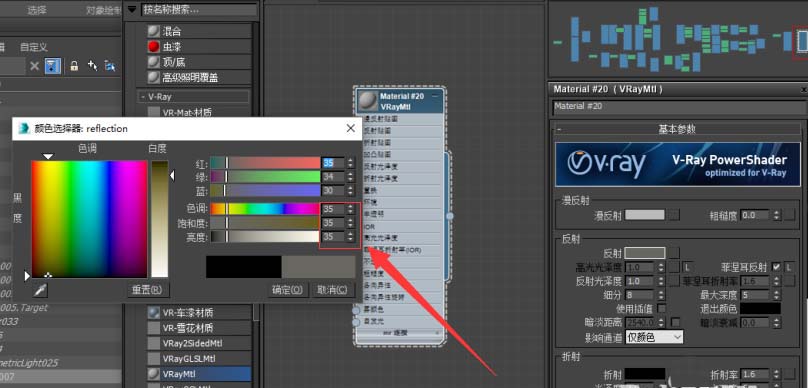The image size is (808, 388).
Task: Select the VRayMtl material list entry
Action: coord(199,374)
